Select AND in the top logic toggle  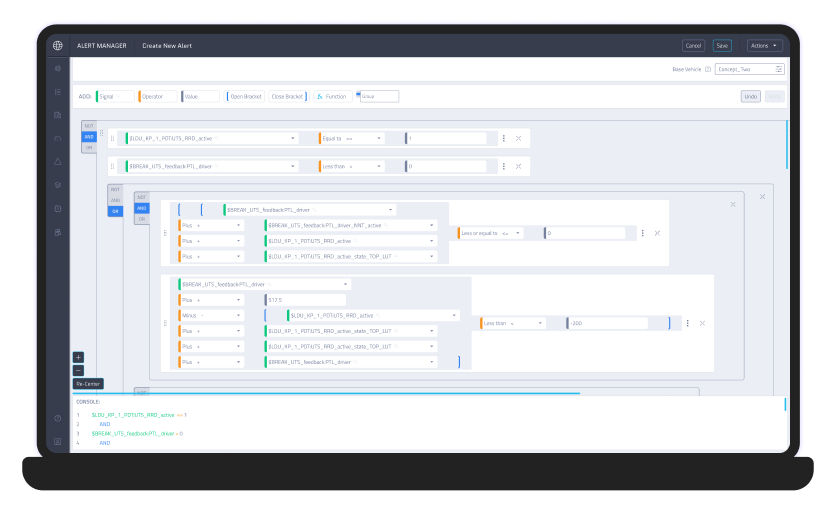pyautogui.click(x=89, y=137)
